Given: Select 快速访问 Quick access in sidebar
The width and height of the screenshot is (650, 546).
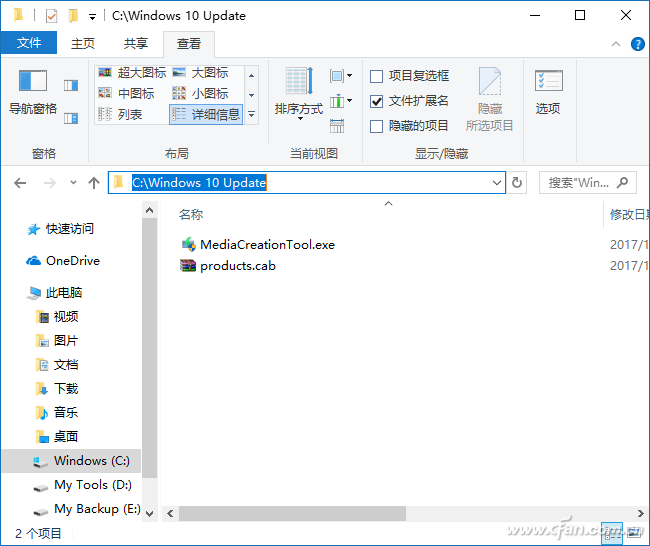Looking at the screenshot, I should [60, 229].
